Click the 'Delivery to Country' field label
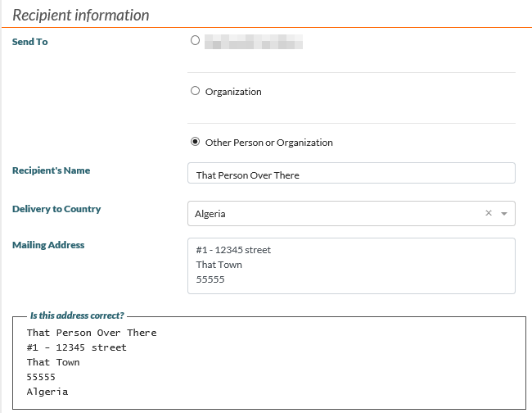This screenshot has height=413, width=532. click(56, 209)
